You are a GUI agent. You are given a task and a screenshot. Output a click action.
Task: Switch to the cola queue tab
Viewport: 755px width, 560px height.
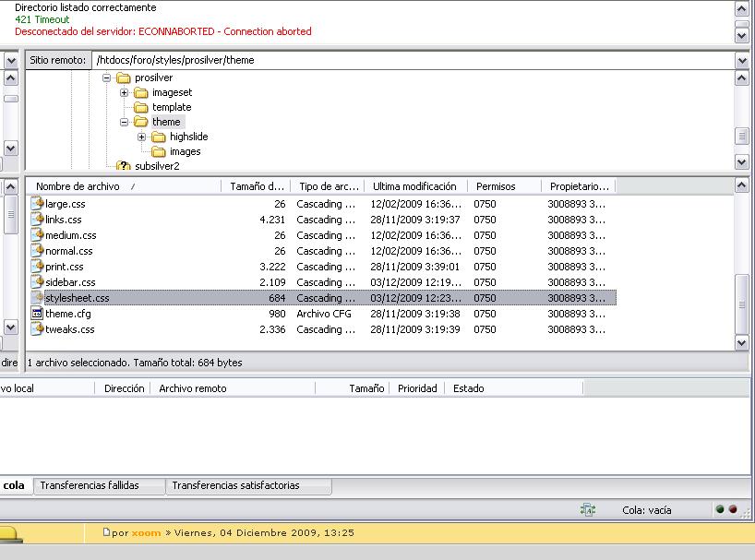(x=15, y=485)
